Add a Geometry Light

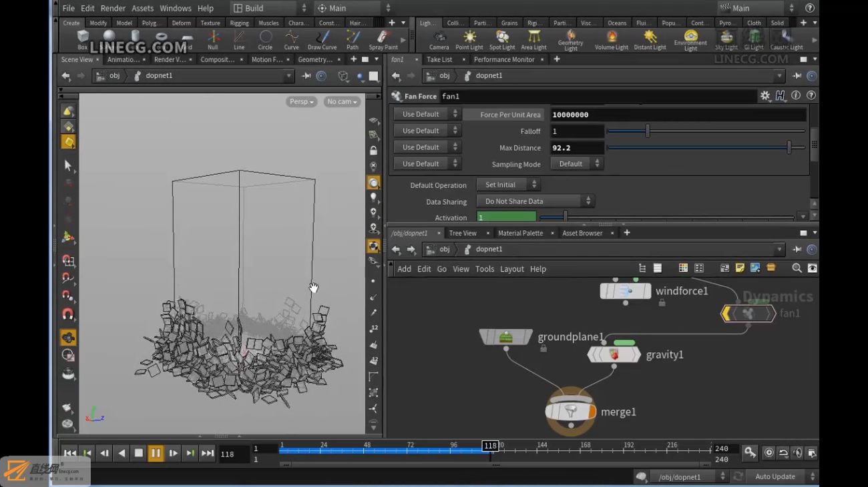tap(571, 40)
